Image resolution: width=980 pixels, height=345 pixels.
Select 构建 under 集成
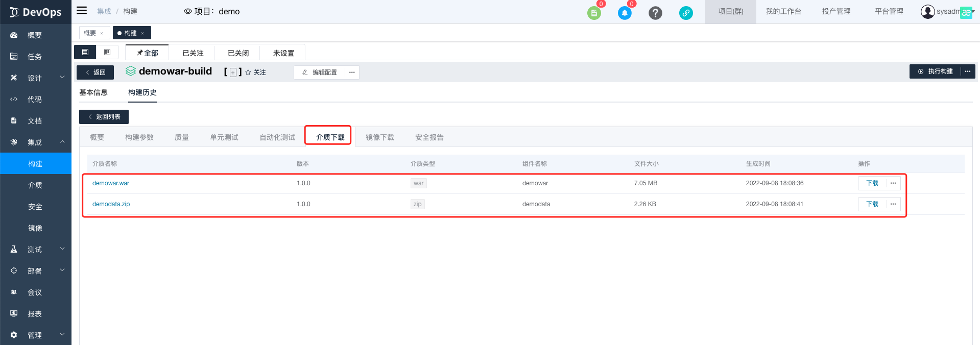tap(36, 164)
